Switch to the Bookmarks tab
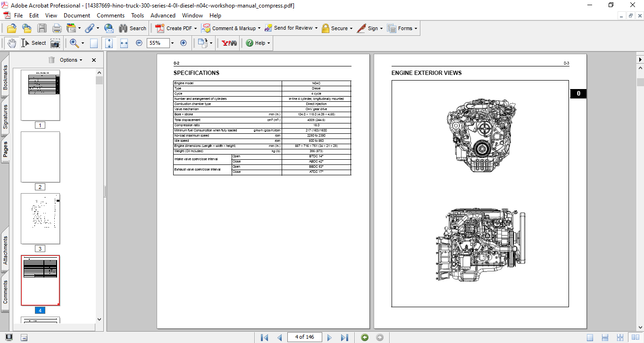644x343 pixels. click(x=5, y=77)
